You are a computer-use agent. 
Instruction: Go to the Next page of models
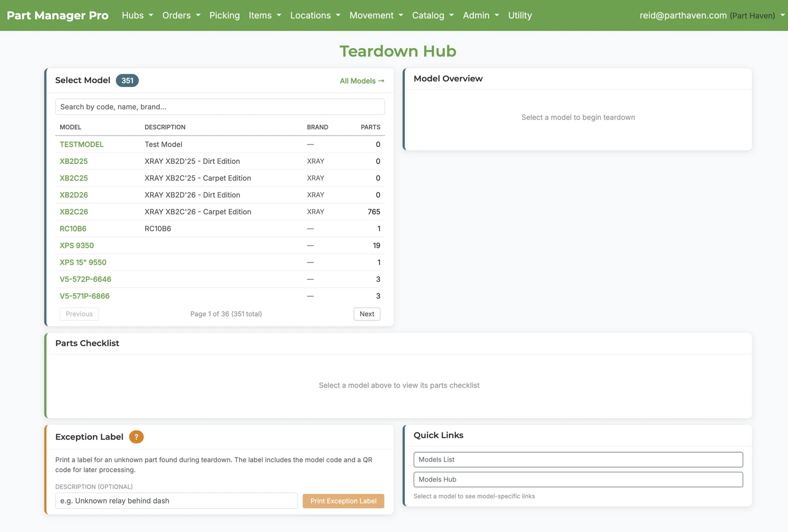point(367,314)
